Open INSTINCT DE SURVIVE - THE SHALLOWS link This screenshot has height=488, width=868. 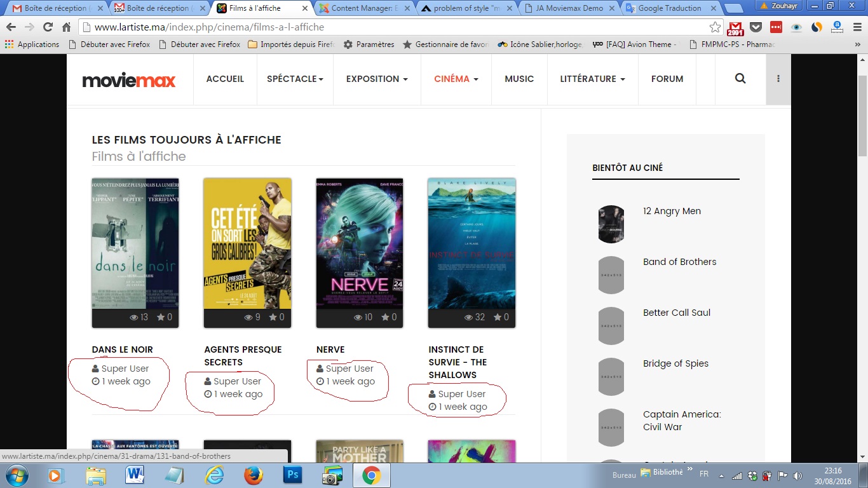pos(458,362)
